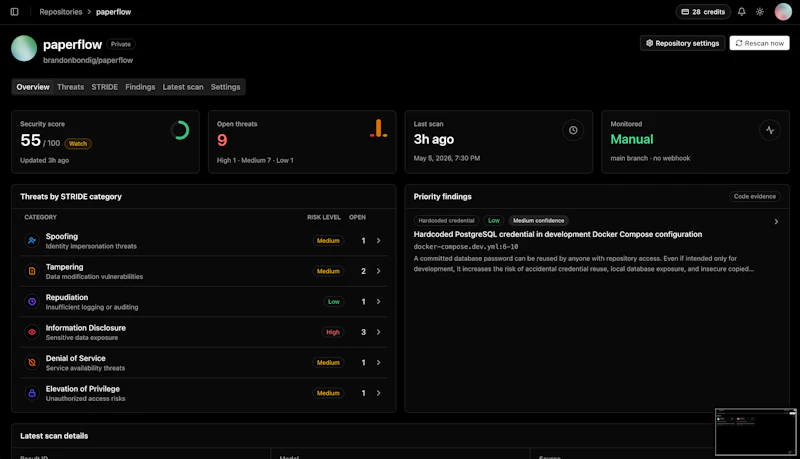
Task: Open the user avatar menu
Action: (x=783, y=12)
